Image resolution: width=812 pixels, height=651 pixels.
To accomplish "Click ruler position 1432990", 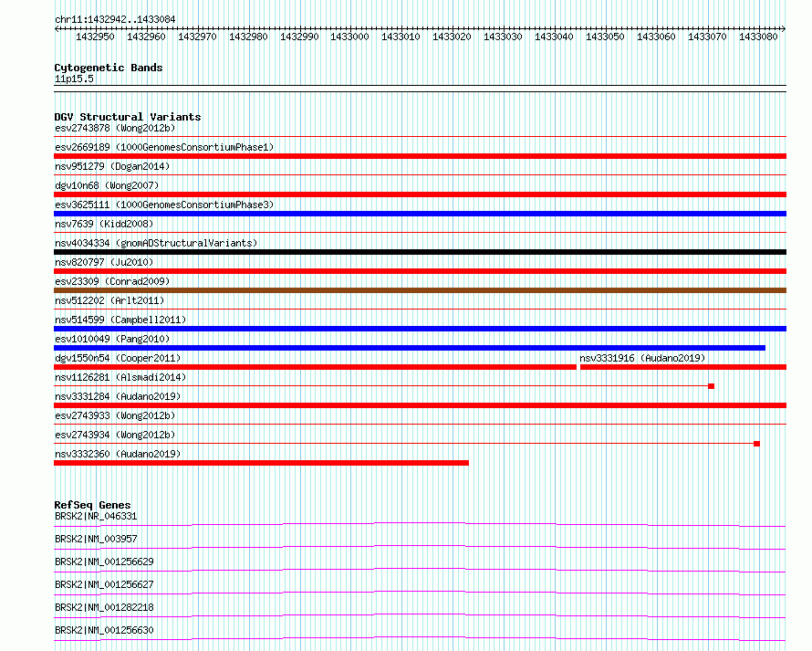I will coord(299,37).
